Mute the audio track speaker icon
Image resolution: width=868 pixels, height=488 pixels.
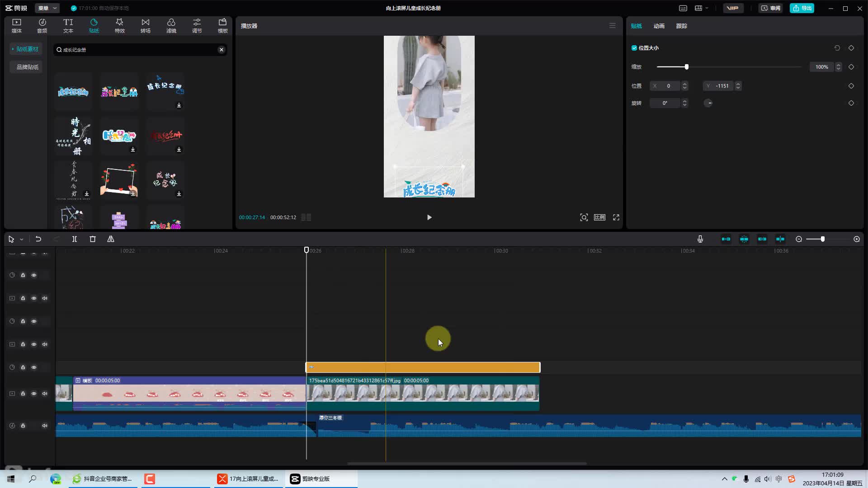coord(45,426)
